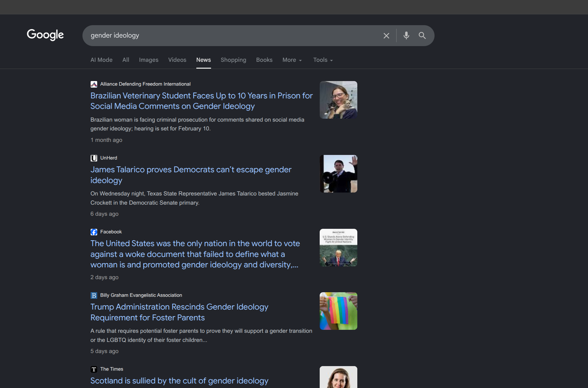Clear the search box with the X icon

point(386,36)
